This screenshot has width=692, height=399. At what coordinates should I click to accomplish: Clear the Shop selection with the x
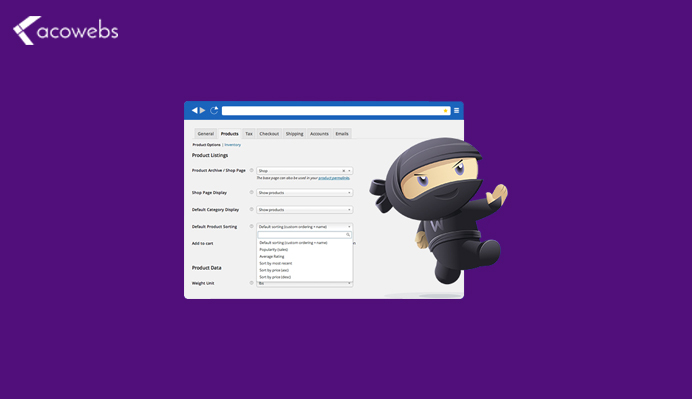344,171
